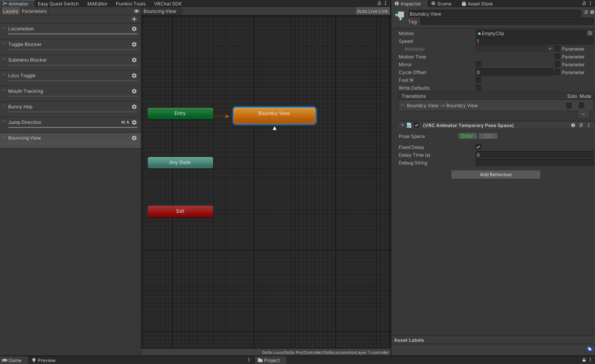This screenshot has width=595, height=364.
Task: Toggle Mute for Boundcy View transition
Action: (x=581, y=106)
